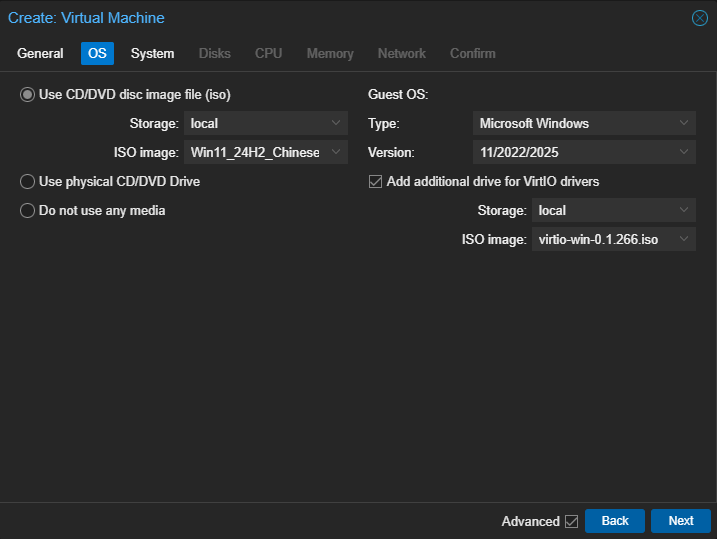This screenshot has width=717, height=539.
Task: Click the Next button
Action: coord(680,521)
